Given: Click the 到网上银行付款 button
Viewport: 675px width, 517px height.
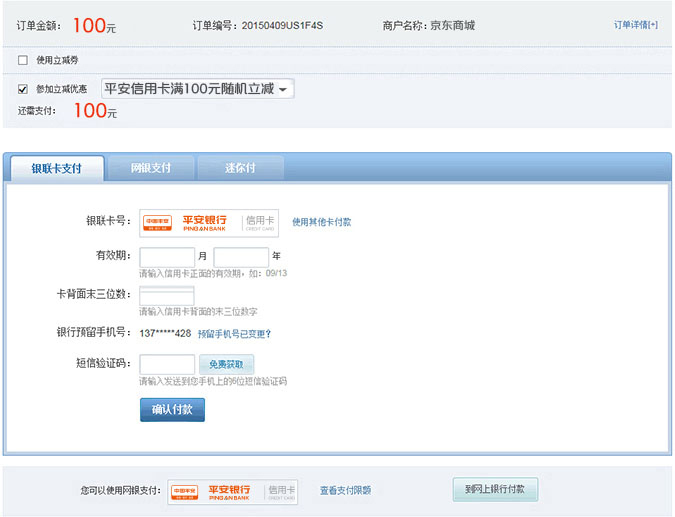Looking at the screenshot, I should click(x=495, y=490).
